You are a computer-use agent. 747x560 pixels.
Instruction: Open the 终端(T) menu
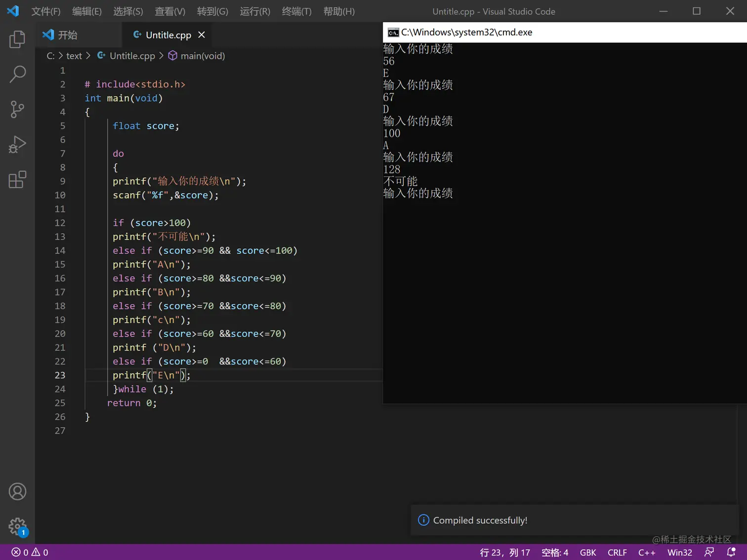pos(296,11)
